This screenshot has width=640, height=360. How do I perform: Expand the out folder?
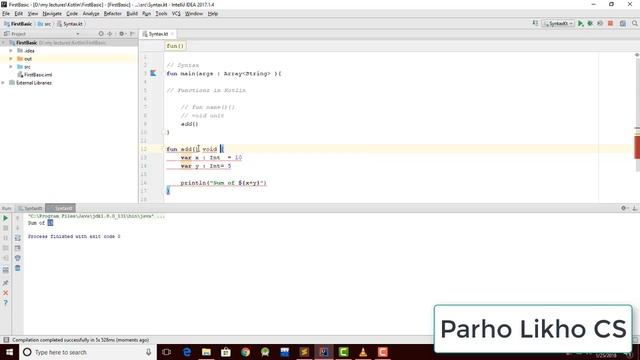point(11,59)
